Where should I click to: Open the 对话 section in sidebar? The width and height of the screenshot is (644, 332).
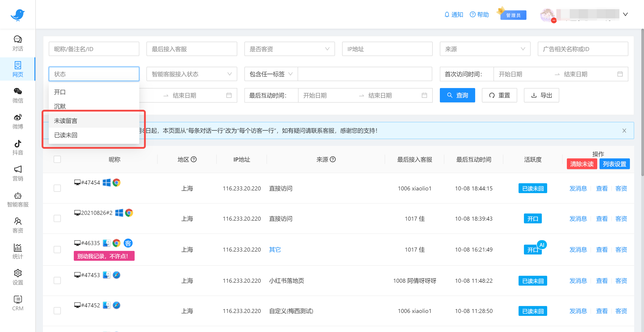pos(17,43)
